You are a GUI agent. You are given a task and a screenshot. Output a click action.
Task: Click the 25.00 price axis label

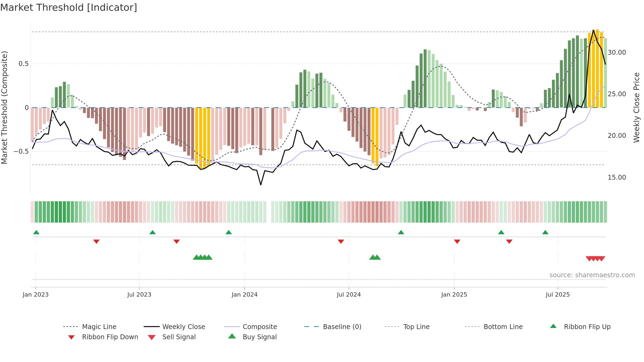tap(617, 94)
